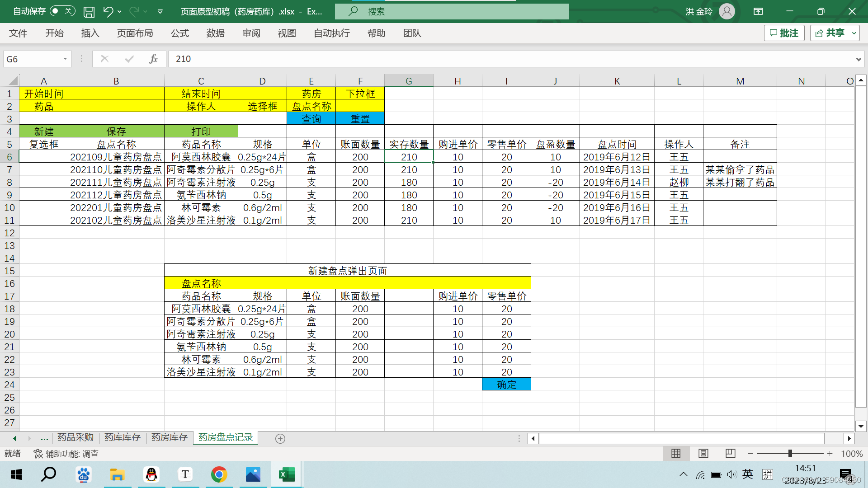Switch to Page Break Preview icon
The width and height of the screenshot is (868, 488).
click(x=730, y=453)
